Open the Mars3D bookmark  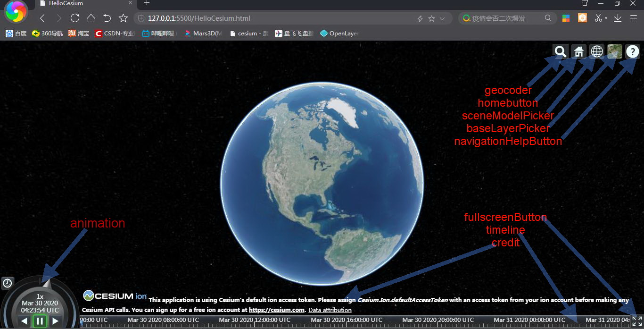(x=203, y=34)
